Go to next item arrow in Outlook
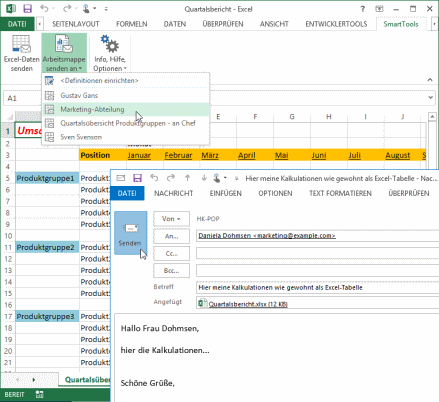 tap(204, 178)
